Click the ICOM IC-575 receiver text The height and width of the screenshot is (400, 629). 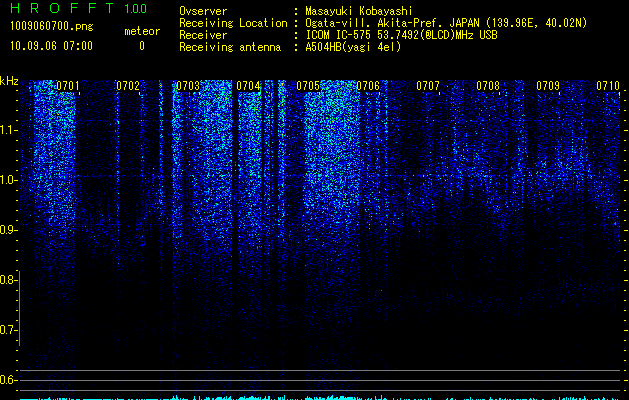(401, 35)
